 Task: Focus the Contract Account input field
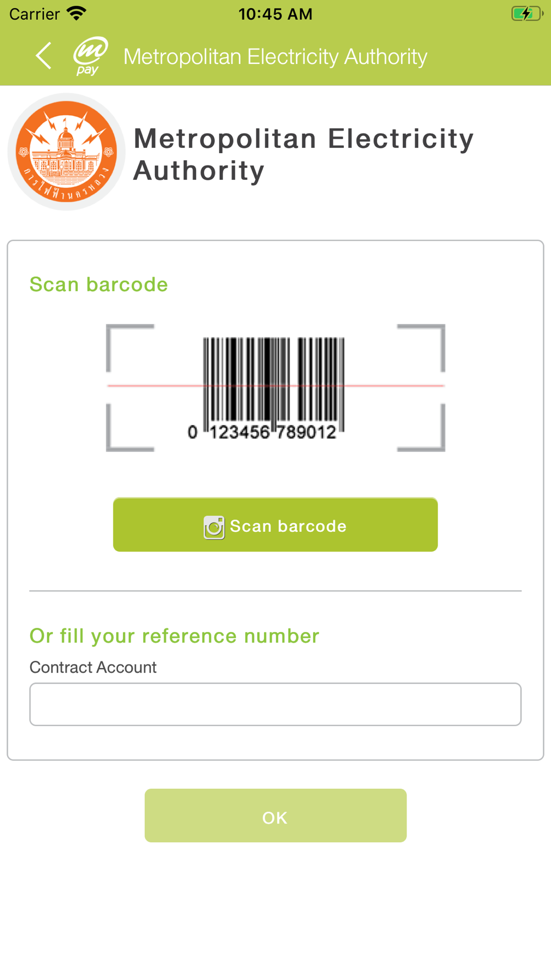(275, 704)
